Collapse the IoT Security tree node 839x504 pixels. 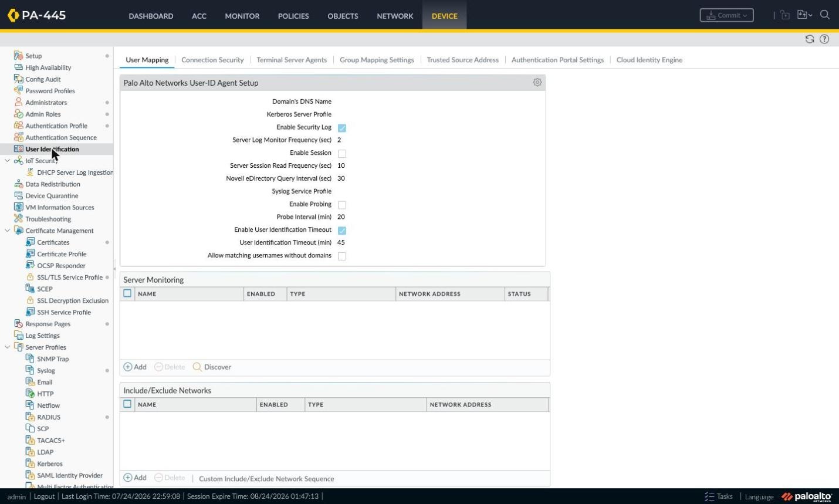7,161
